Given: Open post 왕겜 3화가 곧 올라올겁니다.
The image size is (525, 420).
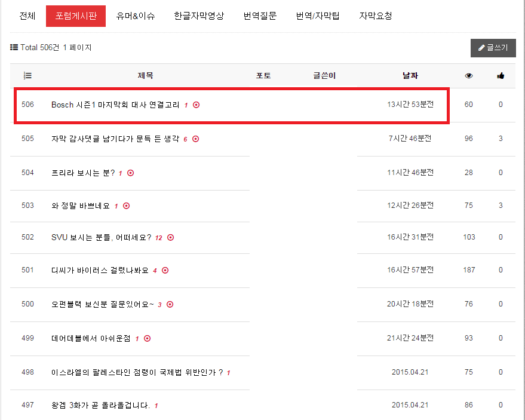Looking at the screenshot, I should 100,405.
